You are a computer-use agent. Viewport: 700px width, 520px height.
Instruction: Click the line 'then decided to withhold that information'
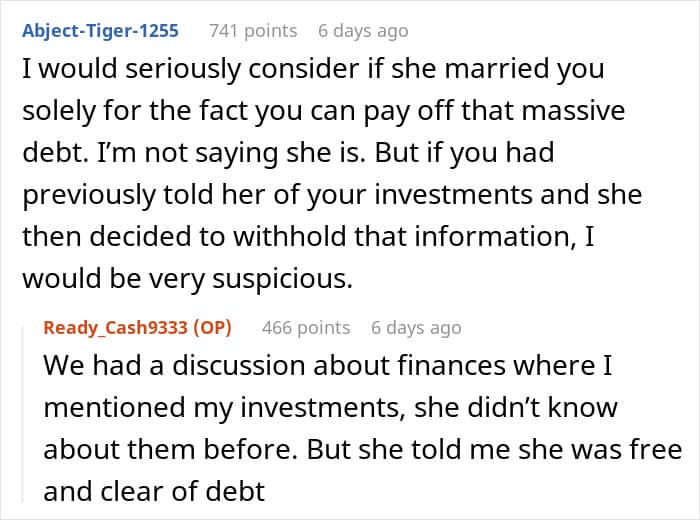coord(308,237)
